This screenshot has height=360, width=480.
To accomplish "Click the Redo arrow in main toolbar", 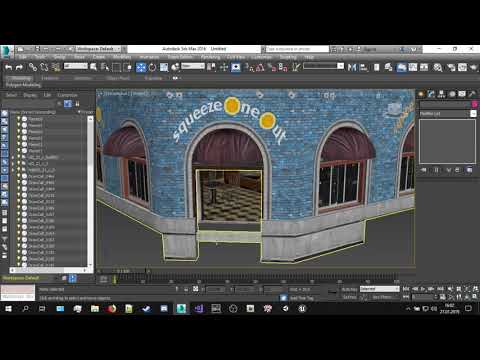I will [x=19, y=67].
